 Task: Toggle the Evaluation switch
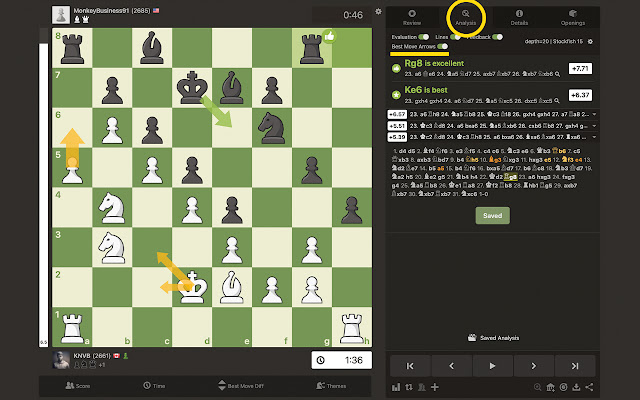coord(424,37)
